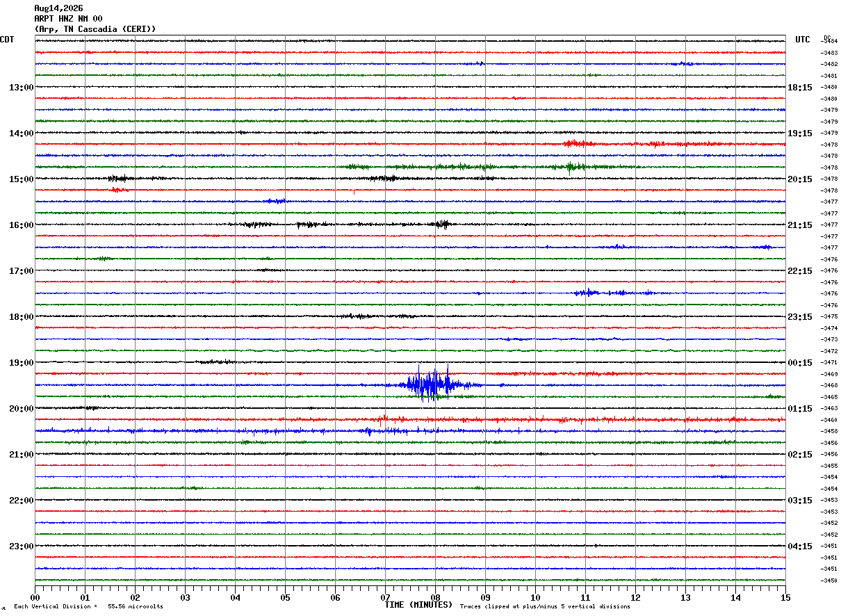841x616 pixels.
Task: Click the CDT column header
Action: [x=7, y=40]
